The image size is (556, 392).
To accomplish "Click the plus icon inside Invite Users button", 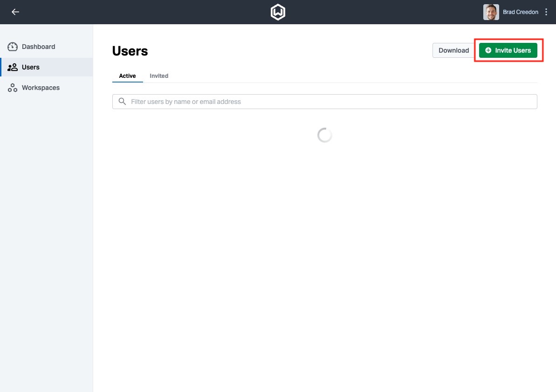I will pos(488,50).
